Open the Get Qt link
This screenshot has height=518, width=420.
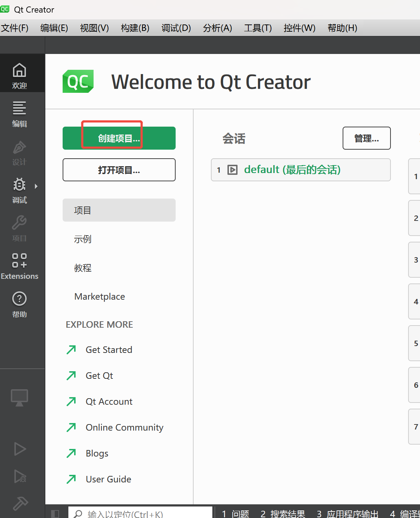tap(99, 376)
